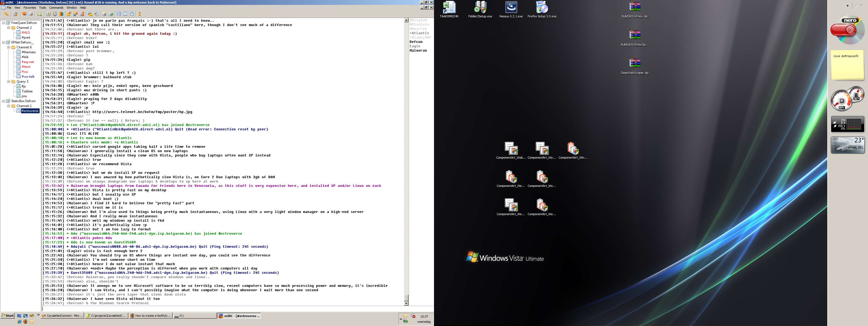Open mIRC Options hammer icon
The width and height of the screenshot is (868, 326).
[15, 14]
